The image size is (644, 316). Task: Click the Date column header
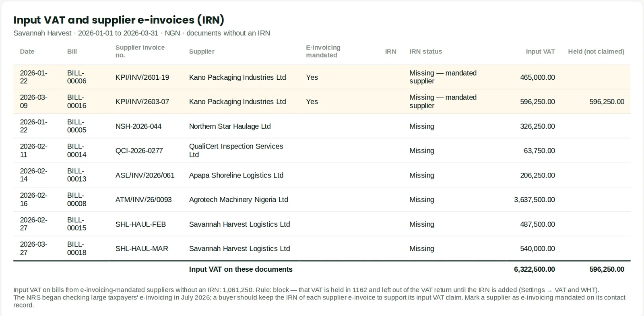click(27, 52)
